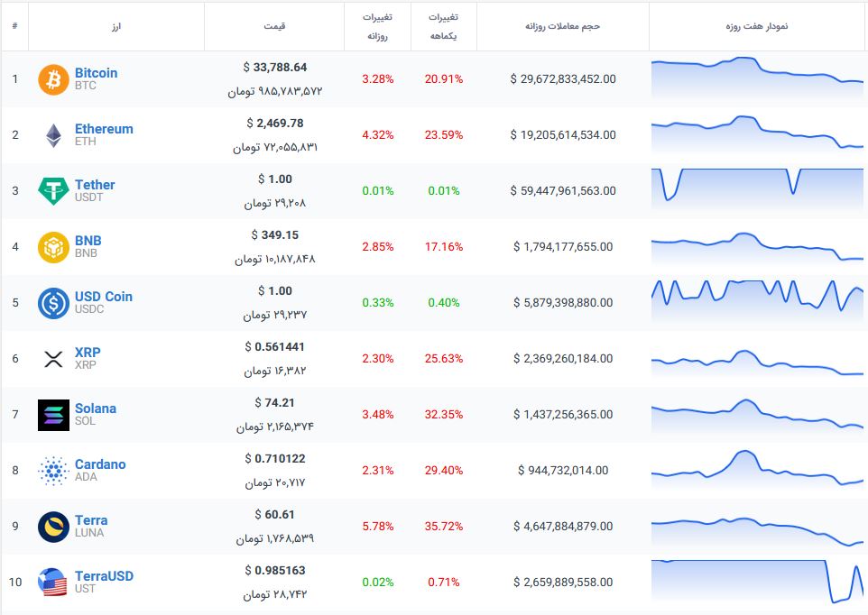This screenshot has width=868, height=615.
Task: Sort by حجم معاملات روزانه column header
Action: [562, 26]
